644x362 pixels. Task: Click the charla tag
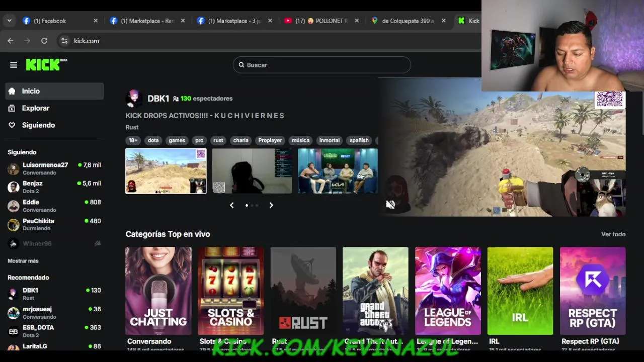pos(241,140)
